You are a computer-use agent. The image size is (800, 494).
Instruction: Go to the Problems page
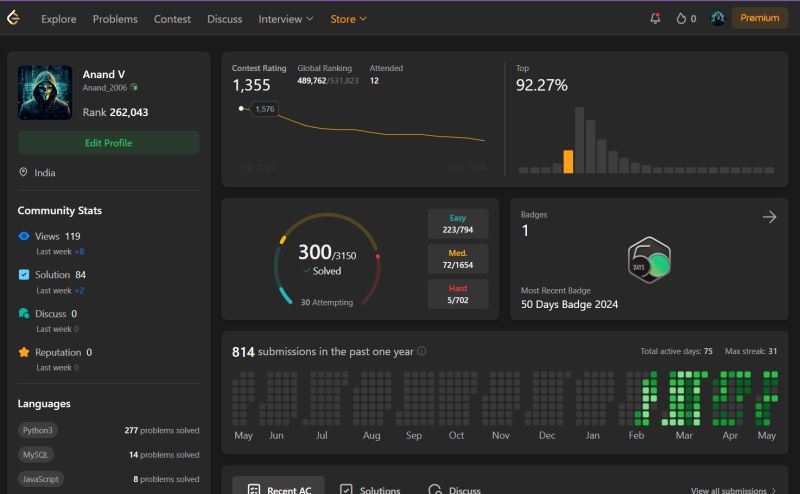[x=115, y=19]
